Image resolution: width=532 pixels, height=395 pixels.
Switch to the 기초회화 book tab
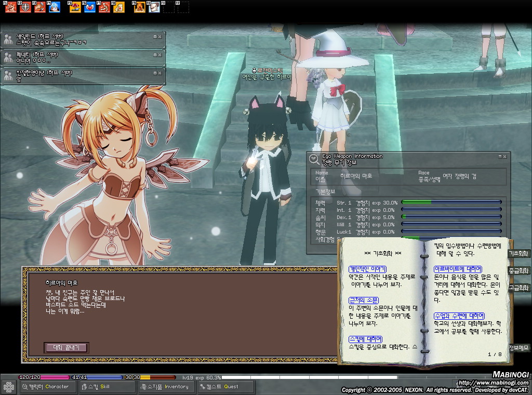tap(518, 253)
